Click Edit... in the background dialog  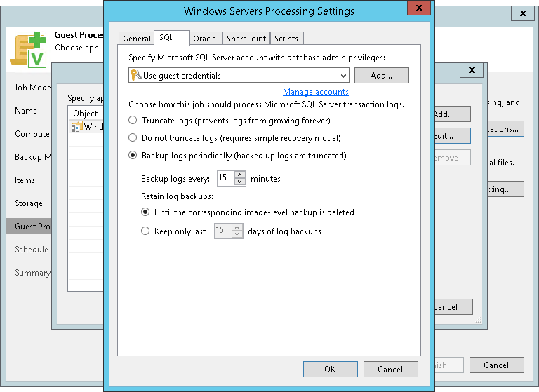[453, 136]
